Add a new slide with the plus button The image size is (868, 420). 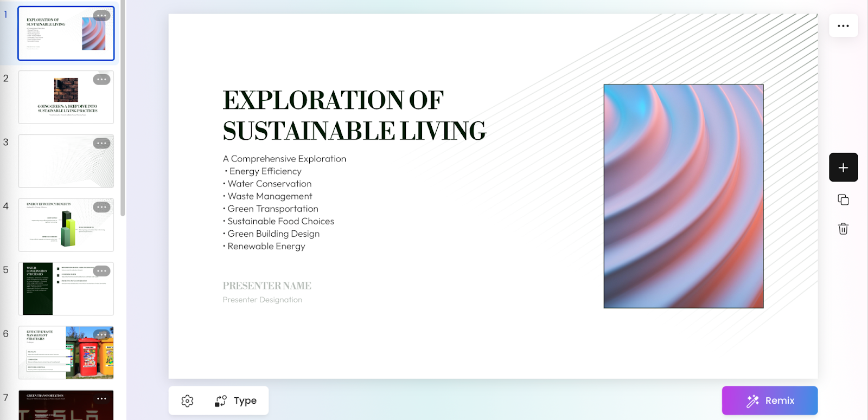(843, 167)
